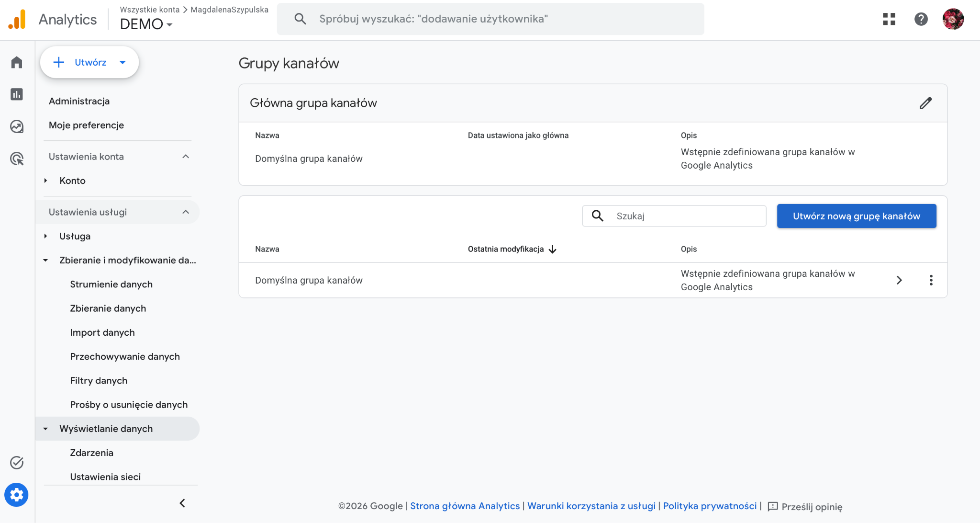Select Zdarzenia under Wyświetlanie danych
Image resolution: width=980 pixels, height=523 pixels.
tap(92, 453)
